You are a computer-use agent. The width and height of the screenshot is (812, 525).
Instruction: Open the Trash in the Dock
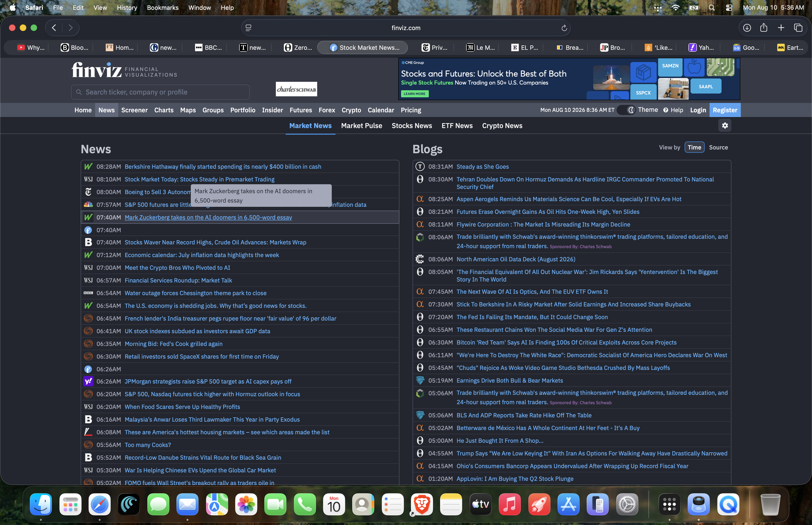coord(770,504)
